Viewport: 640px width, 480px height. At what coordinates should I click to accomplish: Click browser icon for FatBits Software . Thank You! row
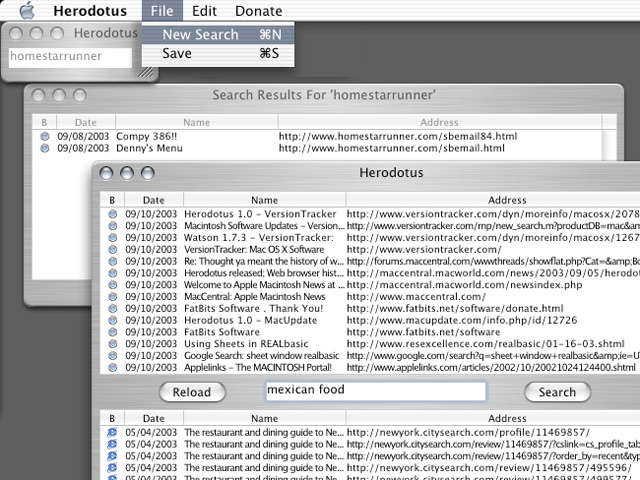(113, 309)
